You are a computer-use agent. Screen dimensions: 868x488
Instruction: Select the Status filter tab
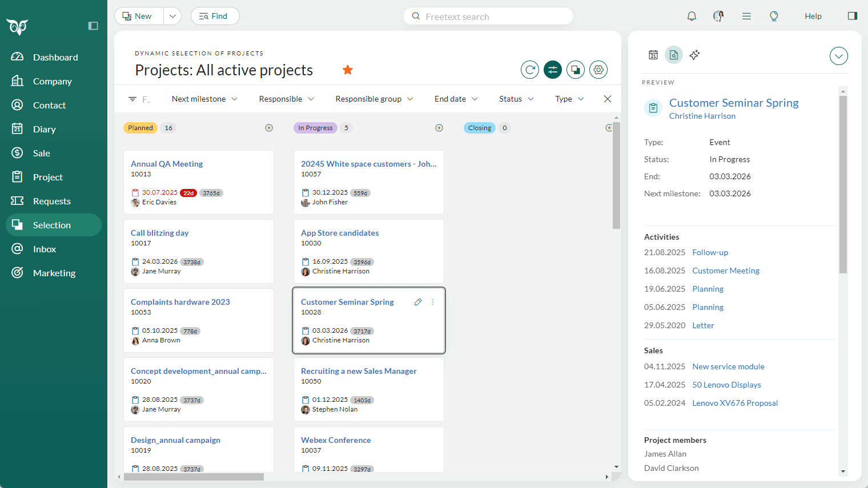tap(515, 99)
